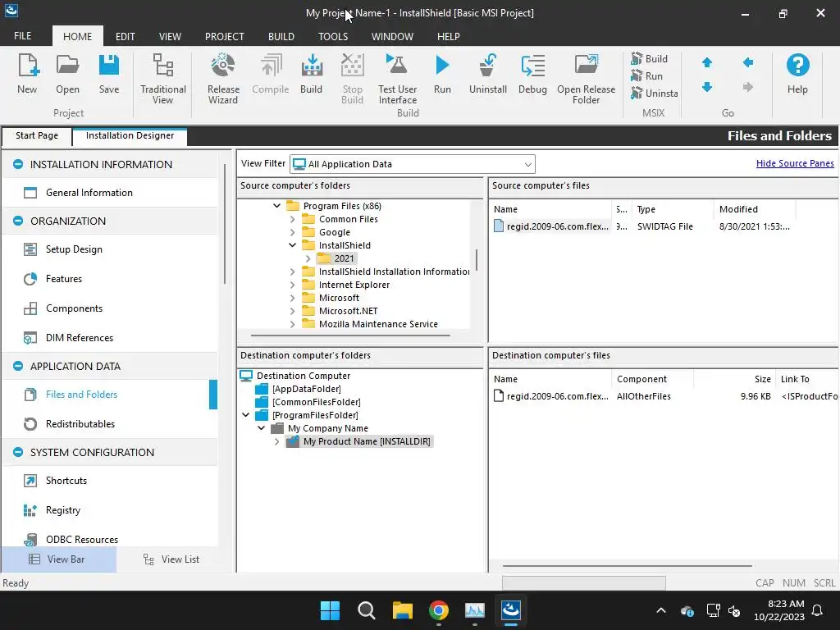
Task: Switch to the BUILD ribbon tab
Action: tap(281, 36)
